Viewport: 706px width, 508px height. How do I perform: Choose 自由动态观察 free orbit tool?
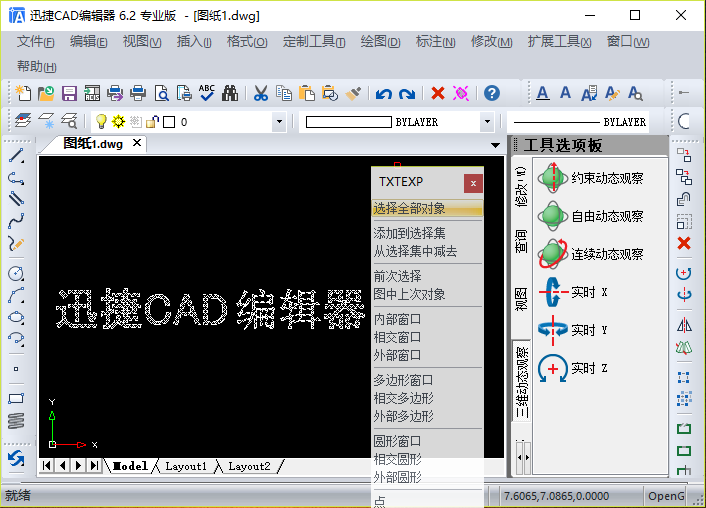(x=591, y=216)
